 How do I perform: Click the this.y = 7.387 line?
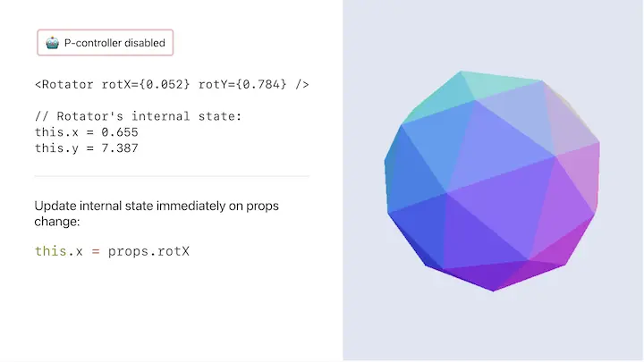[x=87, y=148]
